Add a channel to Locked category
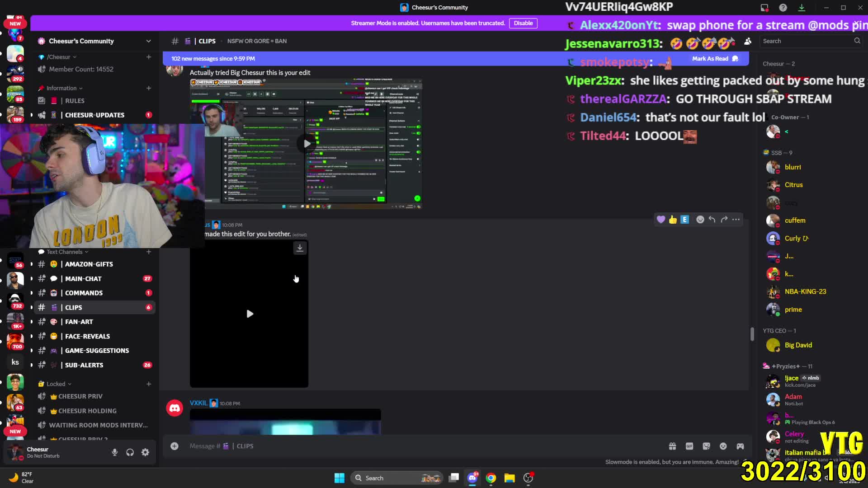This screenshot has height=488, width=868. click(149, 384)
